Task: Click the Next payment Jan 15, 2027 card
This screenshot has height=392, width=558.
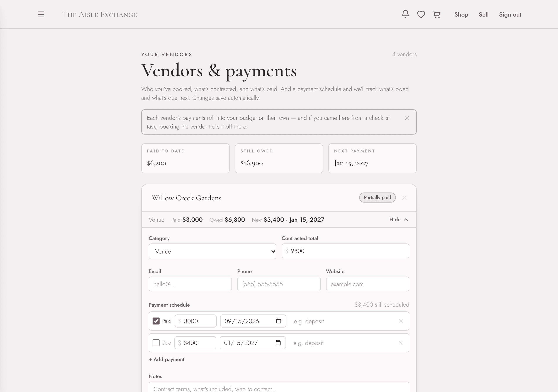Action: click(x=372, y=158)
